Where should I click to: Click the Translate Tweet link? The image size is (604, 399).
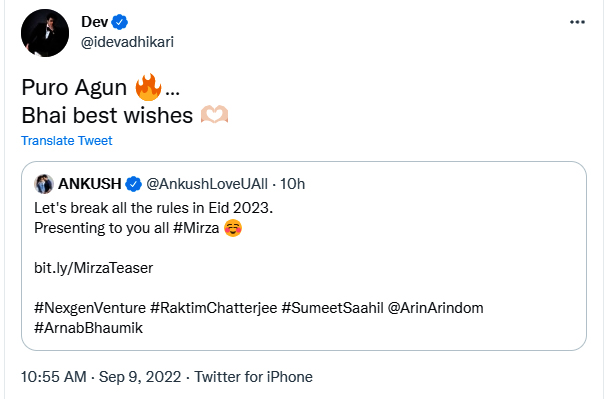tap(67, 141)
